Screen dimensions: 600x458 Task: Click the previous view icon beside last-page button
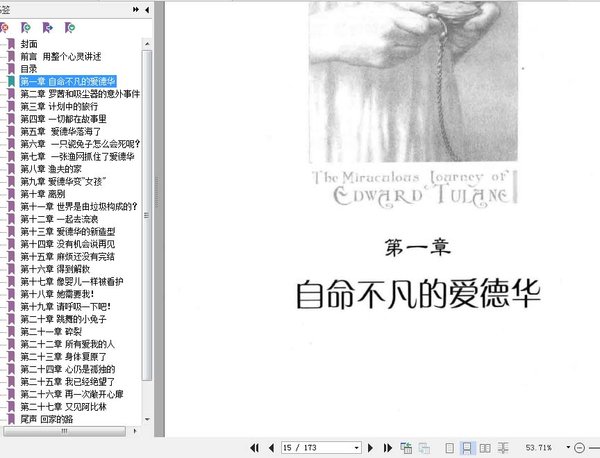[406, 448]
